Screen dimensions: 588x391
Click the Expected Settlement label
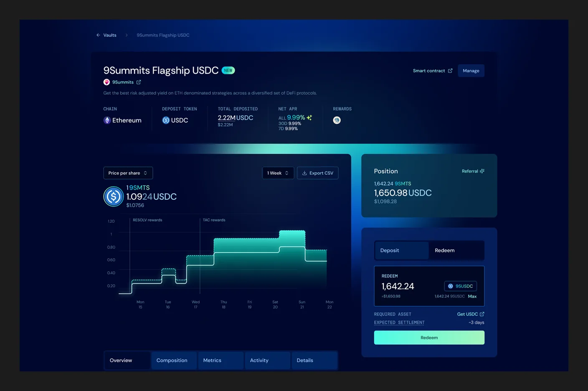399,322
